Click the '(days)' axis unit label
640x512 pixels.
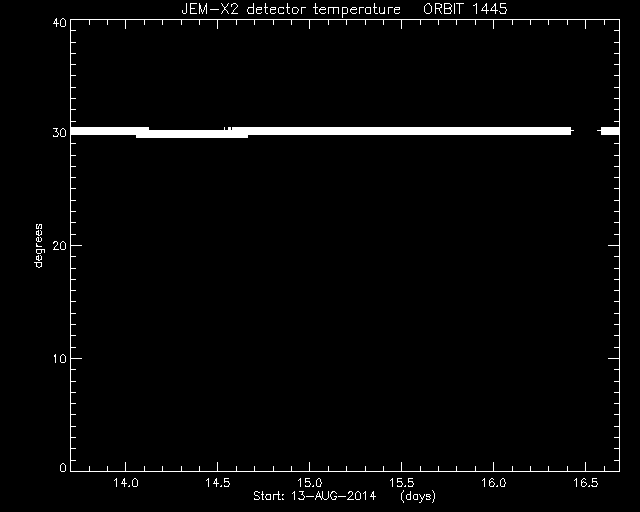coord(418,496)
